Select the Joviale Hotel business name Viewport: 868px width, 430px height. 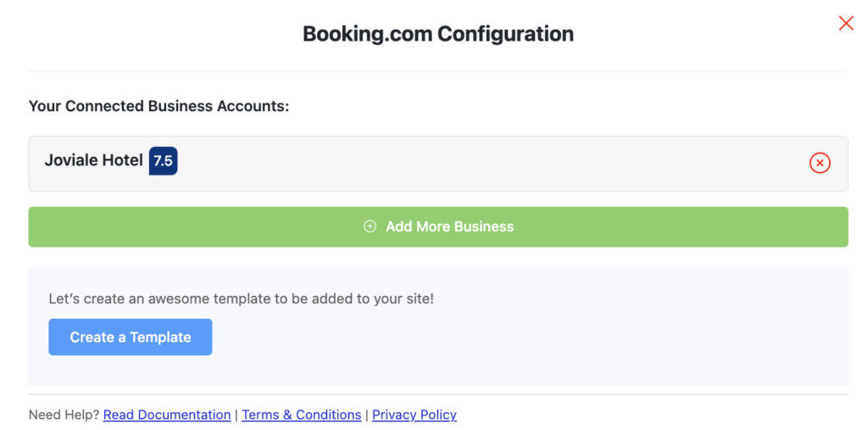coord(93,161)
